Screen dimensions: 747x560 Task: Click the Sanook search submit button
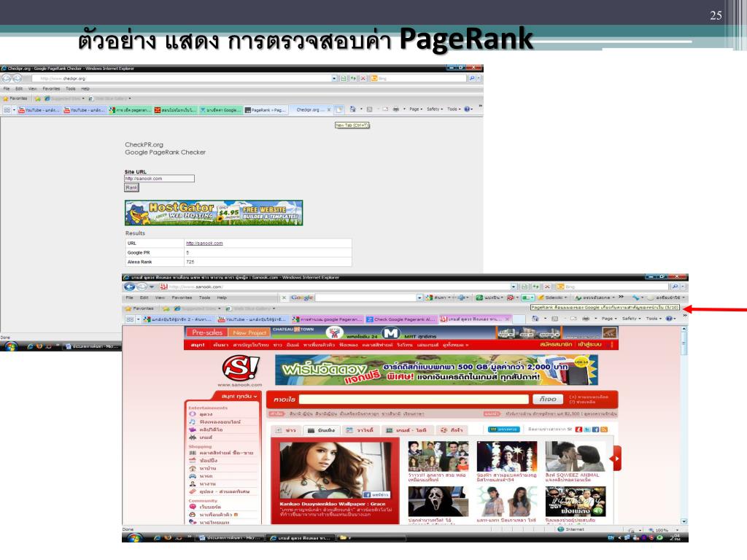click(548, 399)
